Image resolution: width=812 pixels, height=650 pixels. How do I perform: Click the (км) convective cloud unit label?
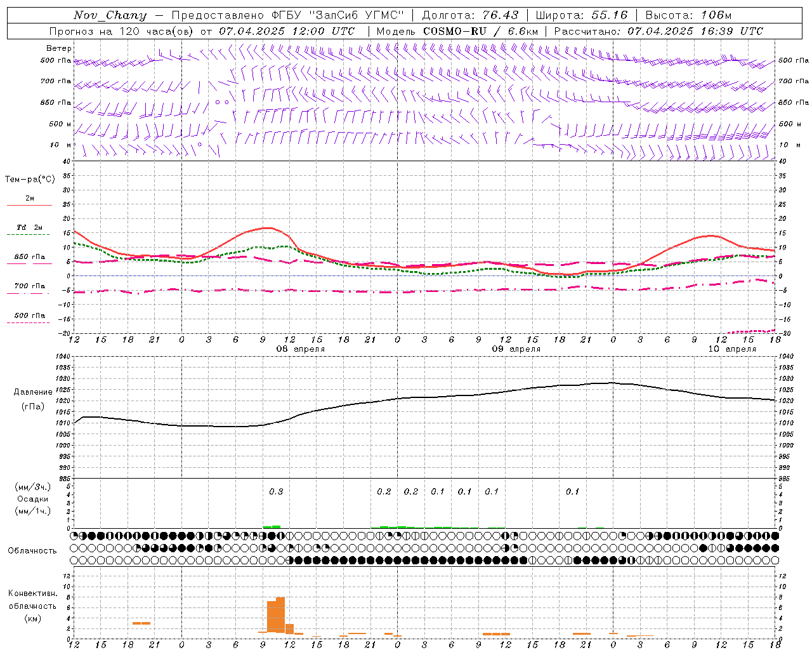[32, 618]
